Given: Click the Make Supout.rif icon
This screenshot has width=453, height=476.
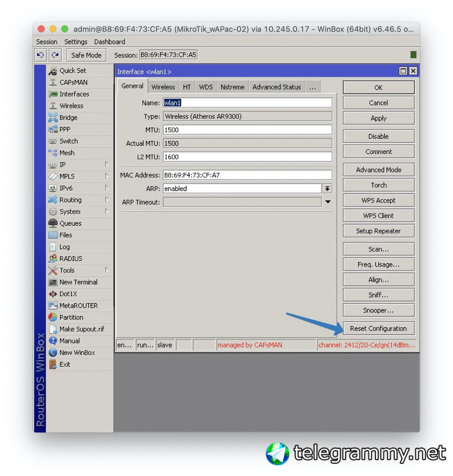Looking at the screenshot, I should pos(53,329).
